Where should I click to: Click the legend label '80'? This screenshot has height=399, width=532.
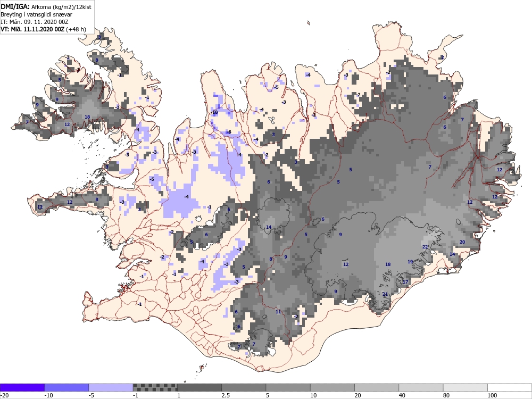click(x=446, y=395)
